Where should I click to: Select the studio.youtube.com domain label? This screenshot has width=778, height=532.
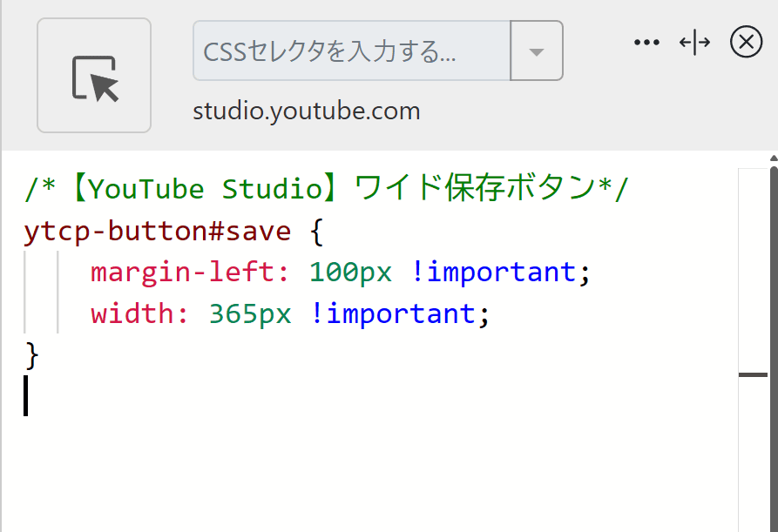click(x=307, y=111)
